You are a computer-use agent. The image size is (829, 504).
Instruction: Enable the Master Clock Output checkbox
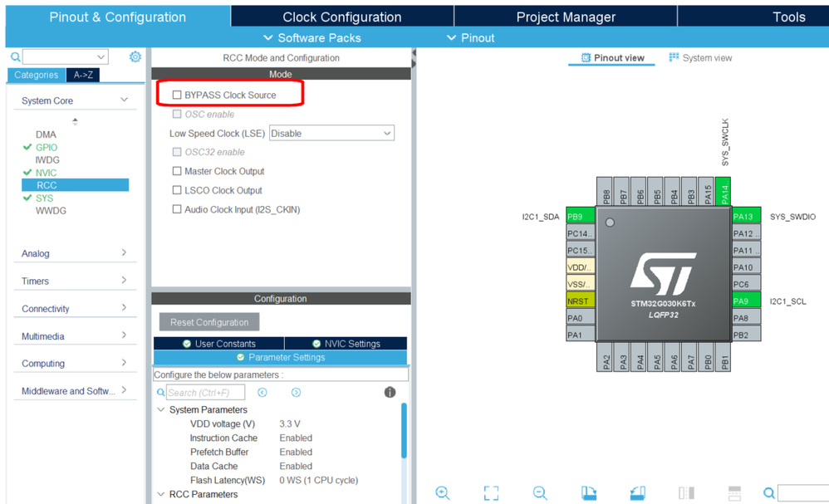(x=177, y=171)
